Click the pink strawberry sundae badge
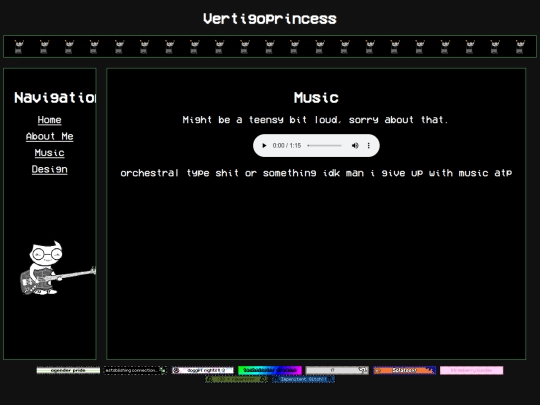The width and height of the screenshot is (540, 405). tap(471, 370)
